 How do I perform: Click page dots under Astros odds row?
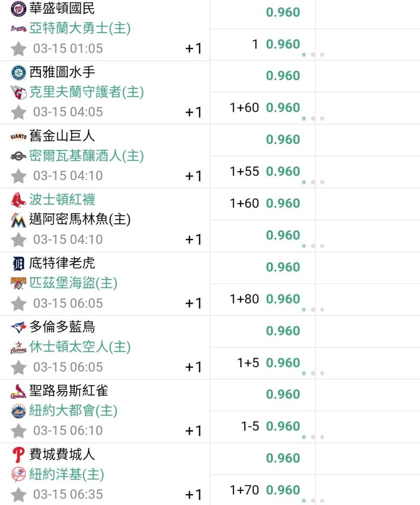(313, 373)
